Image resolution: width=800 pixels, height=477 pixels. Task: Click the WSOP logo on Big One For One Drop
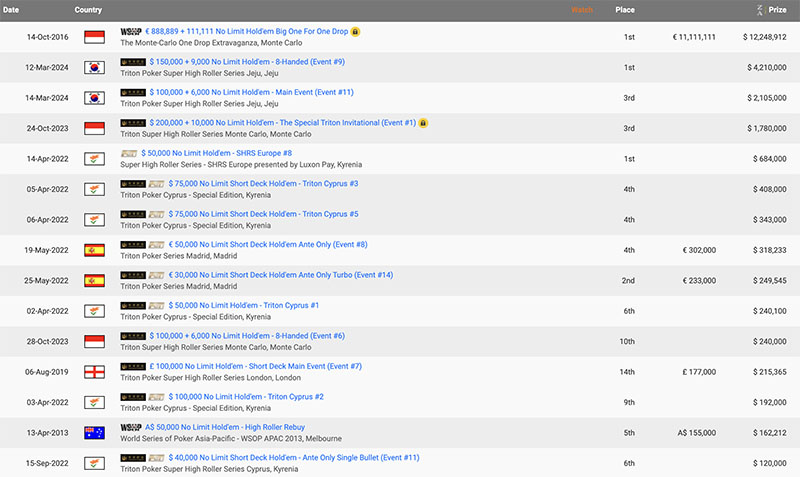point(131,32)
